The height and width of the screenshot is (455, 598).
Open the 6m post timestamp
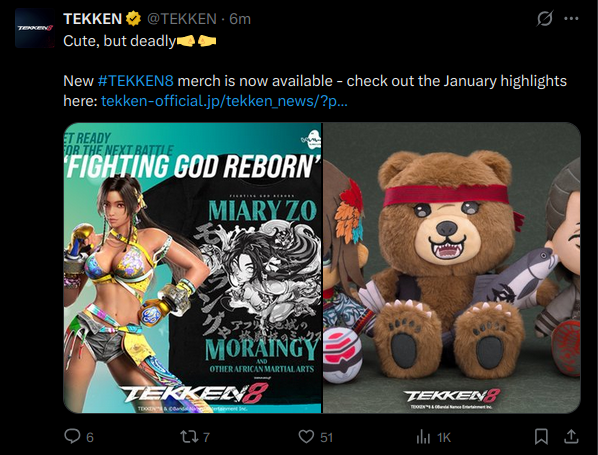[240, 19]
